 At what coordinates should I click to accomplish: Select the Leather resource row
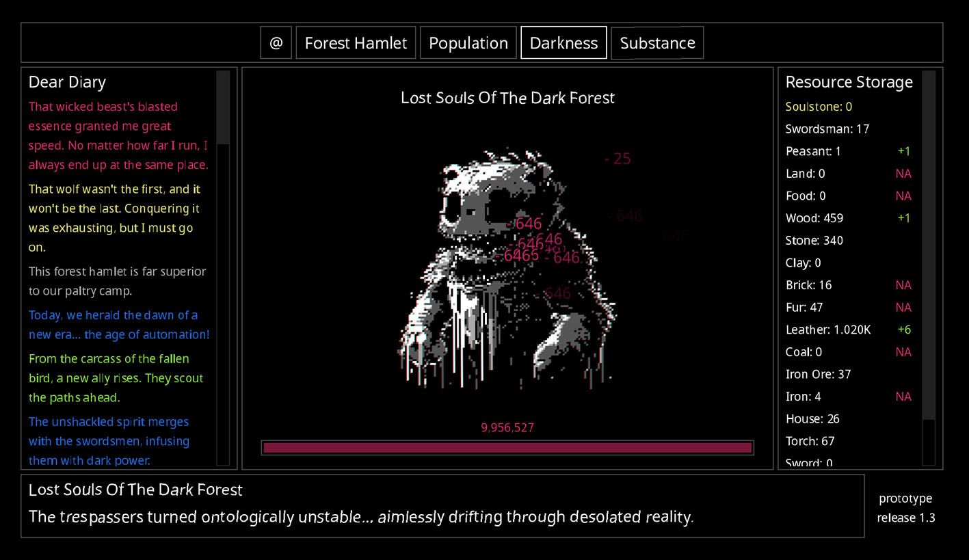828,330
